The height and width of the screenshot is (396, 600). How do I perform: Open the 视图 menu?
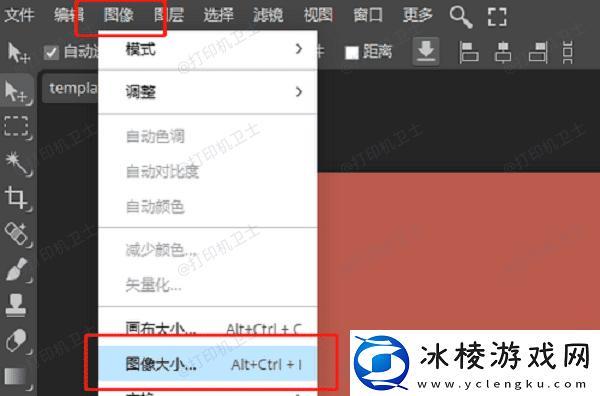coord(318,15)
